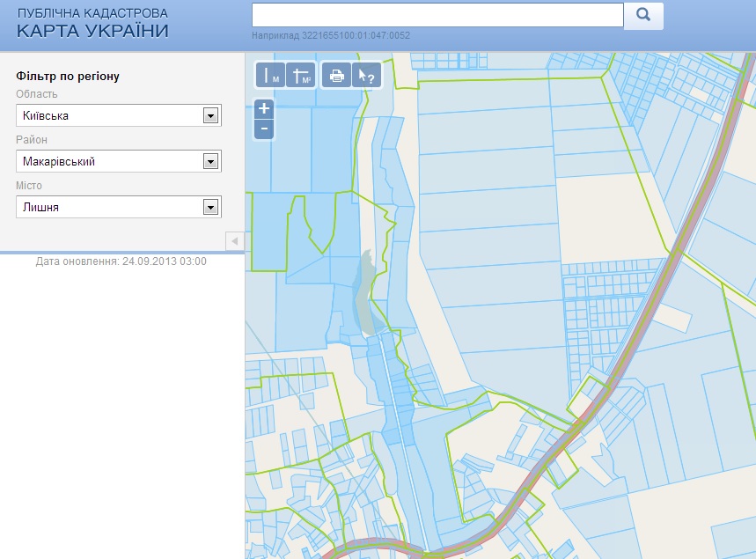Zoom out using the minus control
Image resolution: width=756 pixels, height=559 pixels.
pos(263,129)
